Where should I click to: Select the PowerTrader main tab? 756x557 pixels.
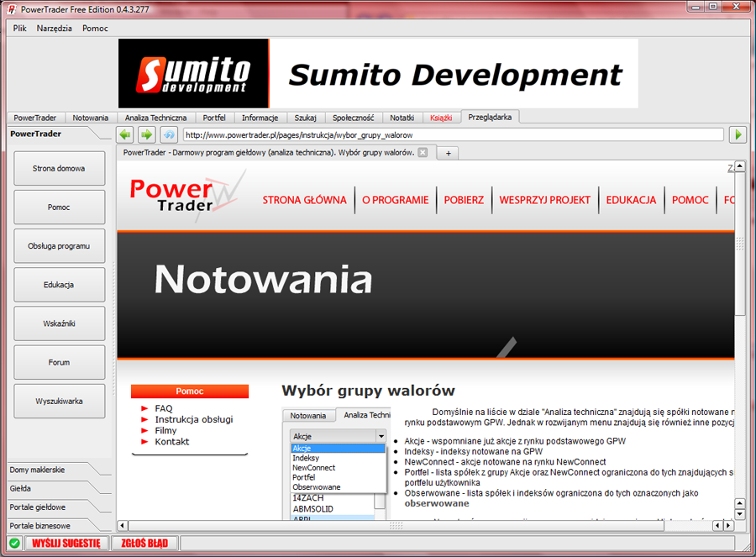click(34, 118)
